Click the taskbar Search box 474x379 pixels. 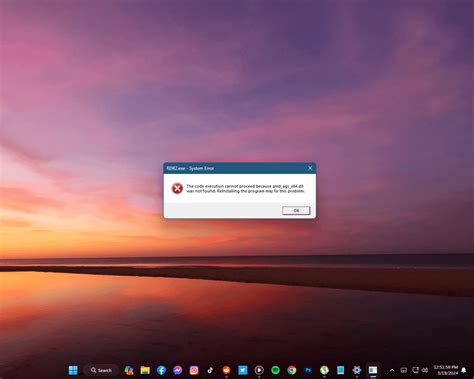pyautogui.click(x=101, y=370)
